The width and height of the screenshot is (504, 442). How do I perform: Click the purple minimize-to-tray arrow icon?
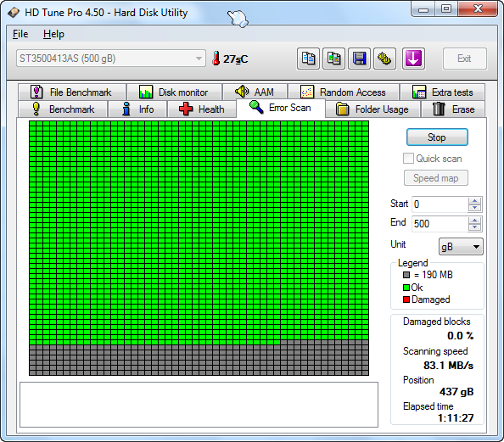(x=413, y=59)
